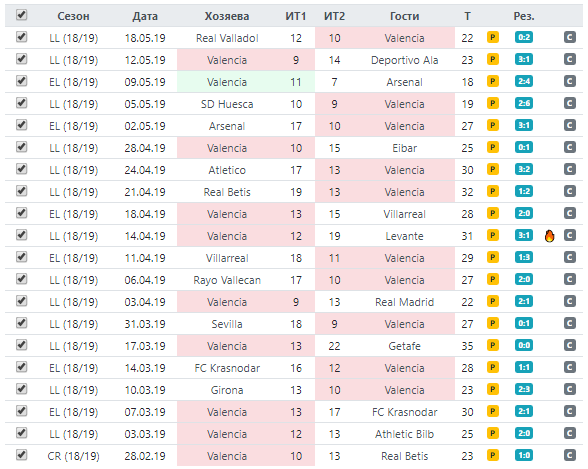Open Deportivo Ala team link
Screen dimensions: 588x469
pos(404,60)
